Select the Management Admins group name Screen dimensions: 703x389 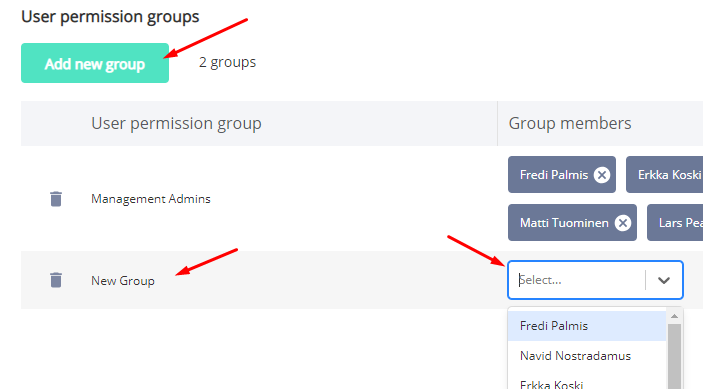(x=151, y=199)
